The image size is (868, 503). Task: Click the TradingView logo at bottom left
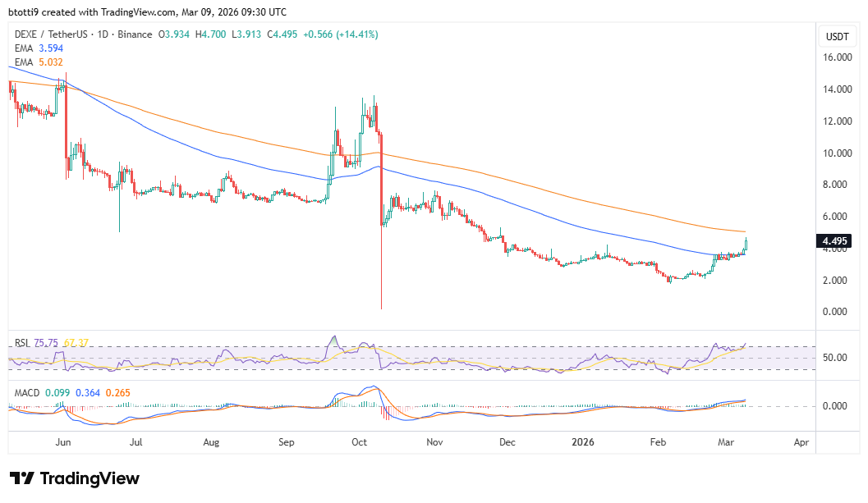point(72,478)
